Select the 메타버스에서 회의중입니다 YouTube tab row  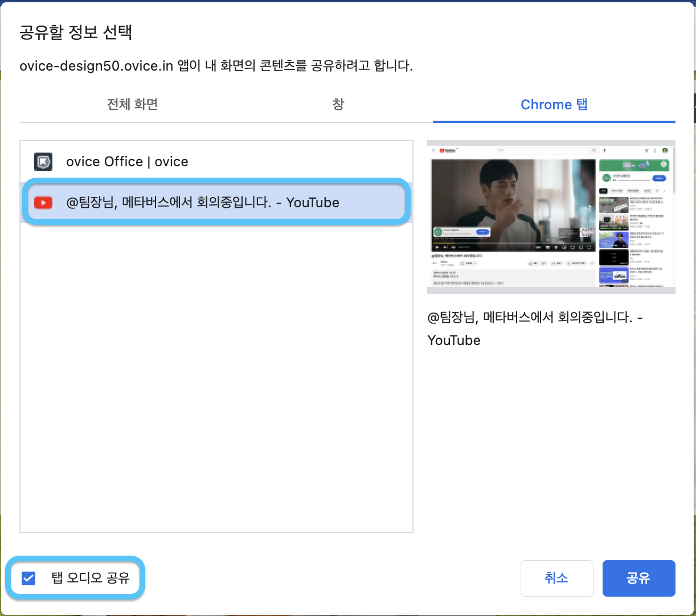[x=216, y=202]
